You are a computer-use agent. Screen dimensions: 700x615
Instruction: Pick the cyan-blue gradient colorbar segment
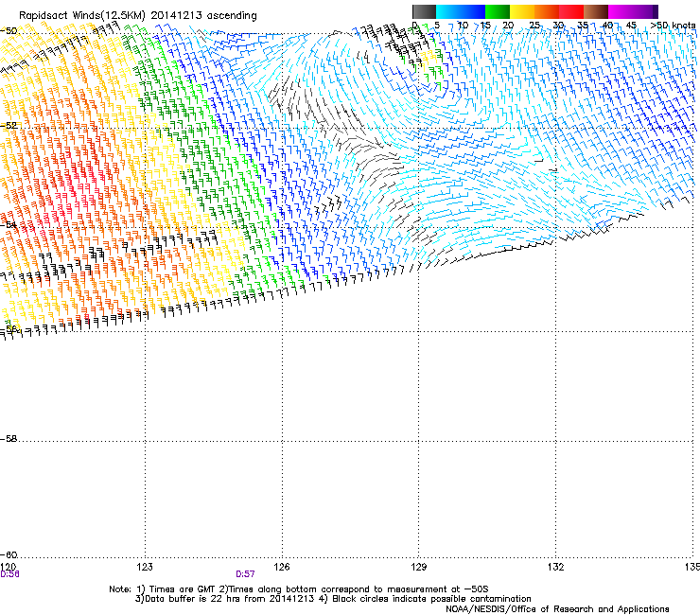pyautogui.click(x=461, y=11)
